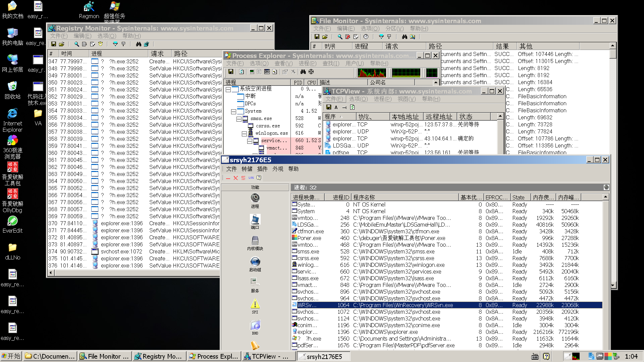Sort by CPU column in Process Explorer
This screenshot has height=362, width=644.
(311, 82)
